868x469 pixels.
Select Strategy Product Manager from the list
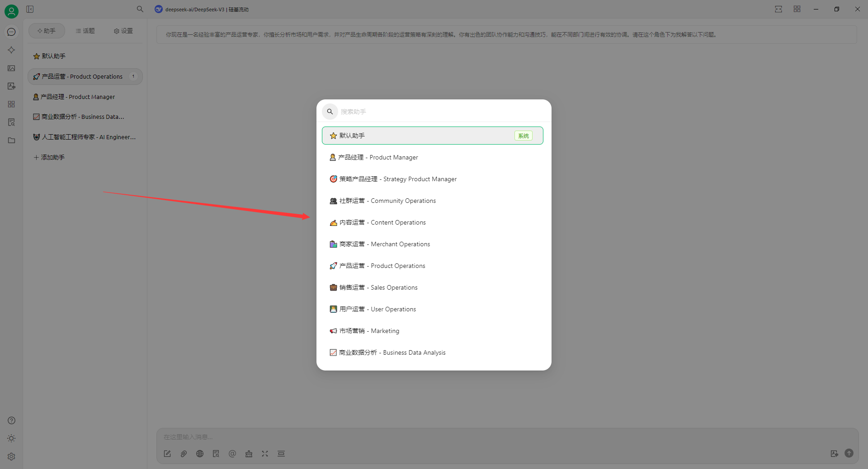pos(398,179)
